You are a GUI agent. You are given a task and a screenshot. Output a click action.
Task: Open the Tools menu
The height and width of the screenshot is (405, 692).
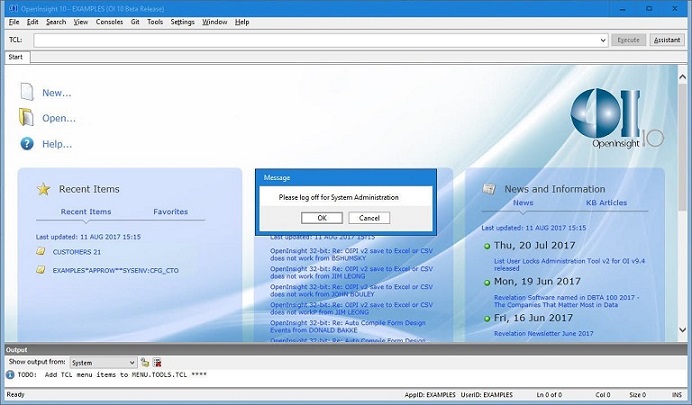coord(155,22)
